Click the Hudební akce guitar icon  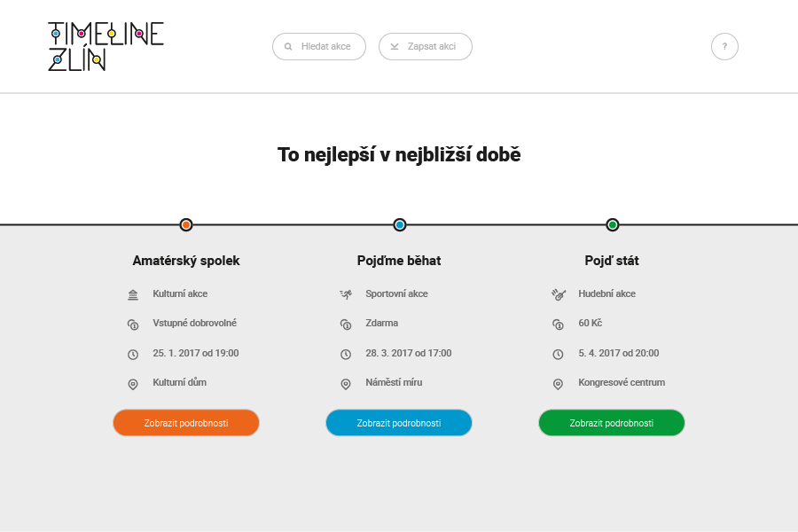(559, 294)
